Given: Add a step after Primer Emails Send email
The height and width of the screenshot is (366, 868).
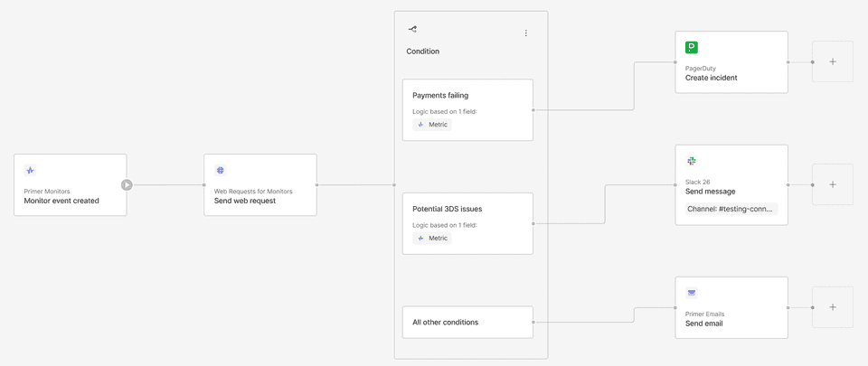Looking at the screenshot, I should (833, 307).
